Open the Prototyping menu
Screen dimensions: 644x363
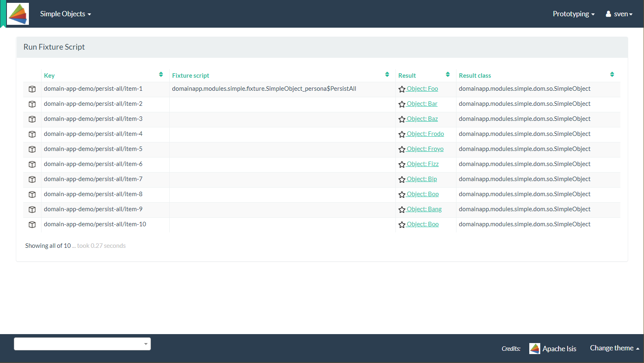573,14
